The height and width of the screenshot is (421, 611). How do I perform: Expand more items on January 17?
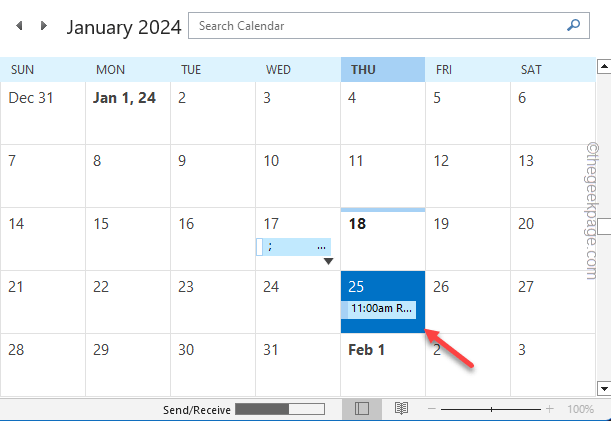click(328, 261)
